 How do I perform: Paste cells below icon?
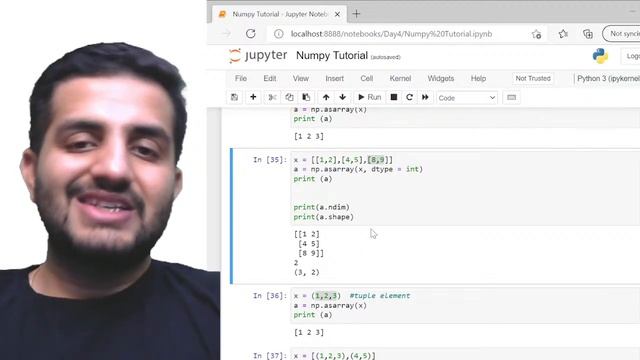[306, 98]
